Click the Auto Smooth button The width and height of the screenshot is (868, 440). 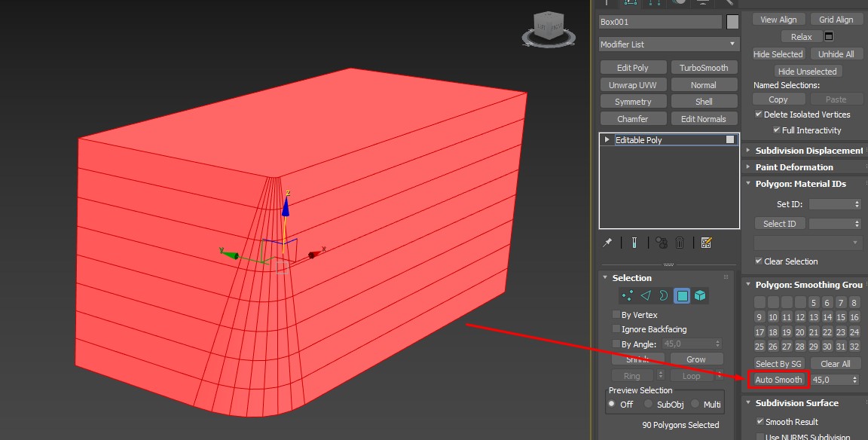coord(778,380)
